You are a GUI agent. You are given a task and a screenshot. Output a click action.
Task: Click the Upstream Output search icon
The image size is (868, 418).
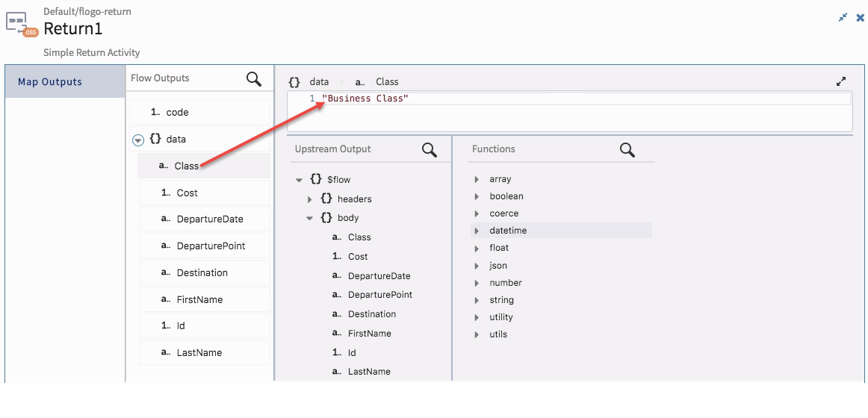430,150
